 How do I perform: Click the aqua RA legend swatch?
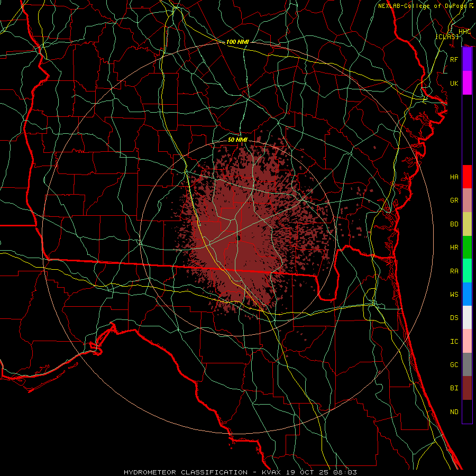(x=467, y=271)
